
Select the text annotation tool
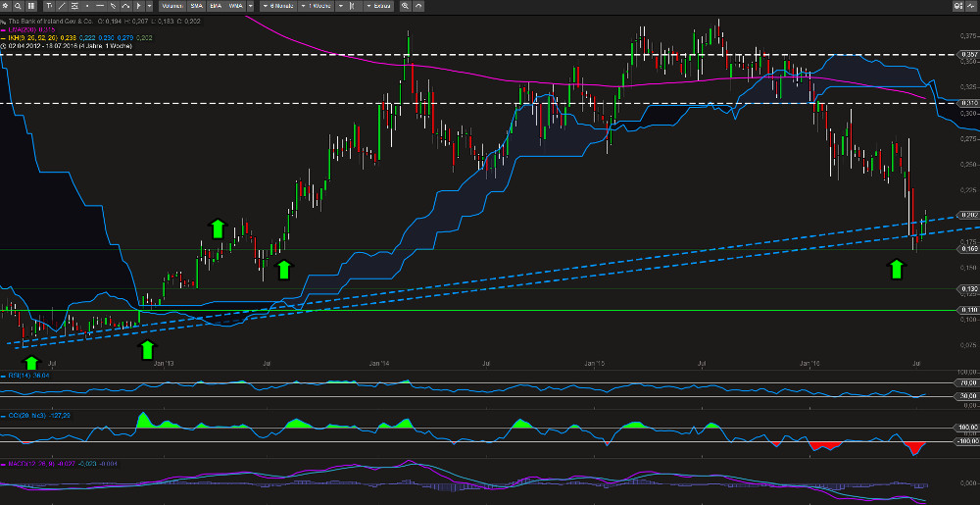point(49,6)
